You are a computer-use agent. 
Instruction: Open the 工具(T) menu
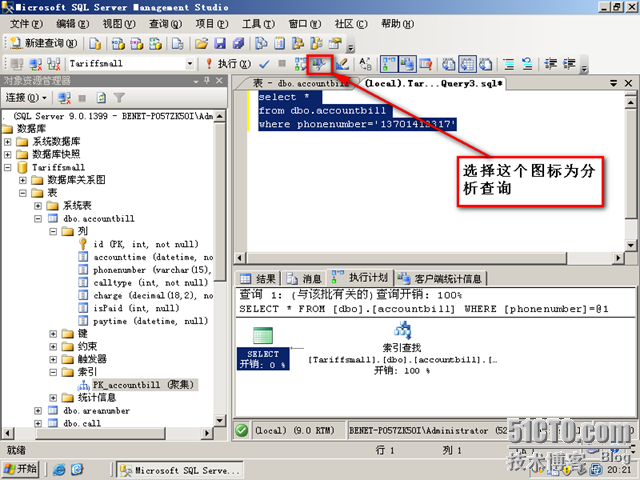pos(258,24)
